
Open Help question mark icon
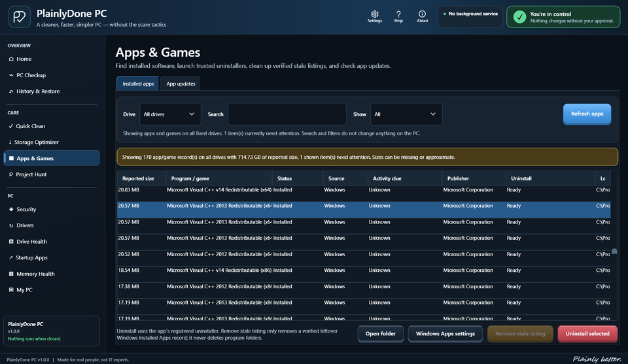(398, 14)
